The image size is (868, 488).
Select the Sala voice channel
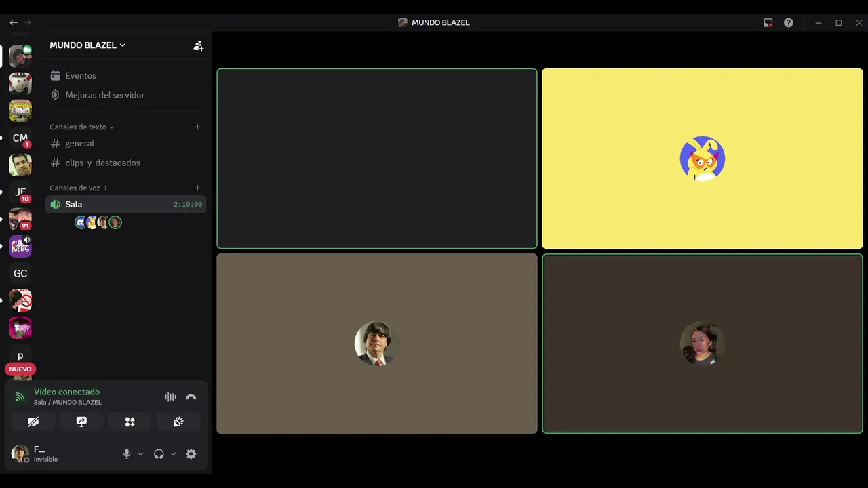click(126, 204)
